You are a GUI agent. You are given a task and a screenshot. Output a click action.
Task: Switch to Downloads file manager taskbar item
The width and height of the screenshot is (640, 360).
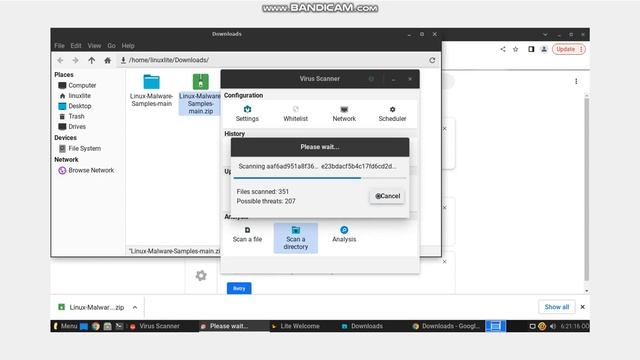click(x=362, y=326)
